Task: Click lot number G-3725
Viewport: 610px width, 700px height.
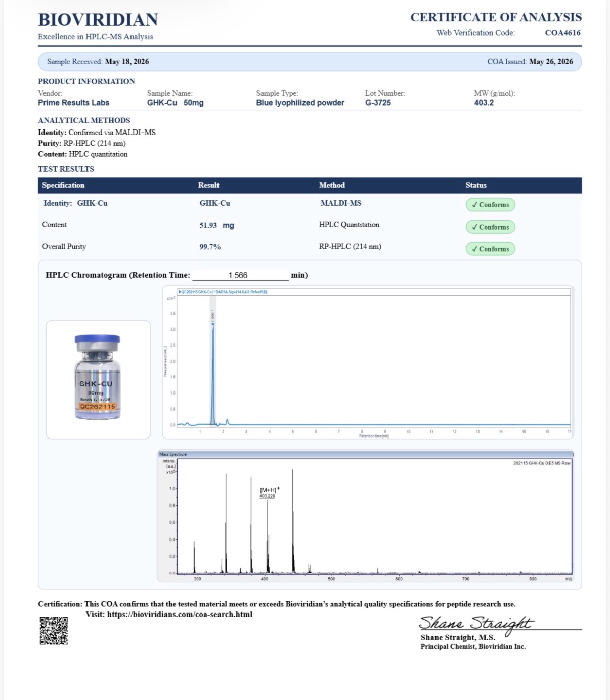Action: point(378,103)
